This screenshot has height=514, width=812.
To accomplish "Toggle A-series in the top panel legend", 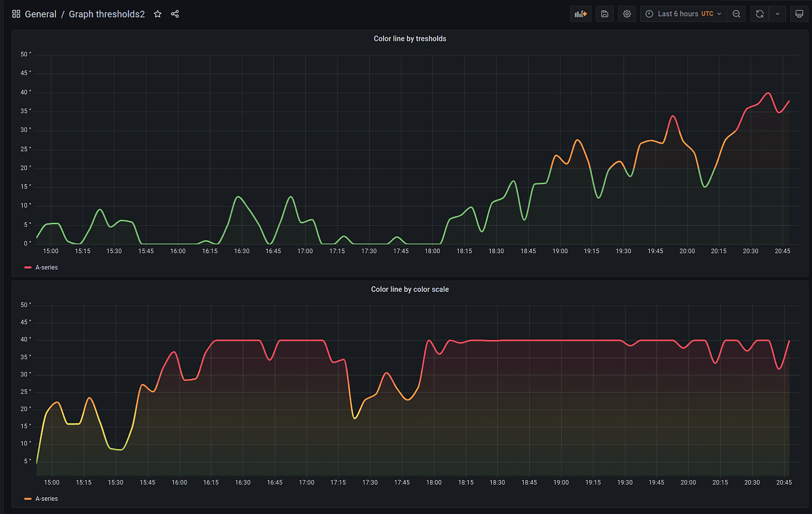I will pos(47,267).
